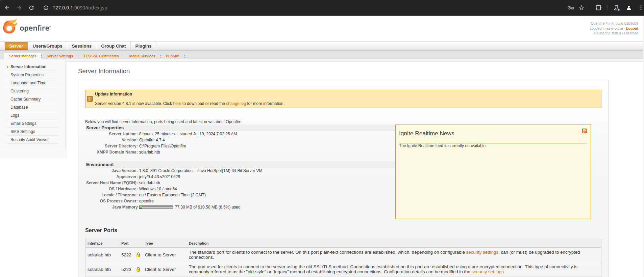Screen dimensions: 644x277
Task: Open the Security Audit Viewer
Action: (x=29, y=140)
